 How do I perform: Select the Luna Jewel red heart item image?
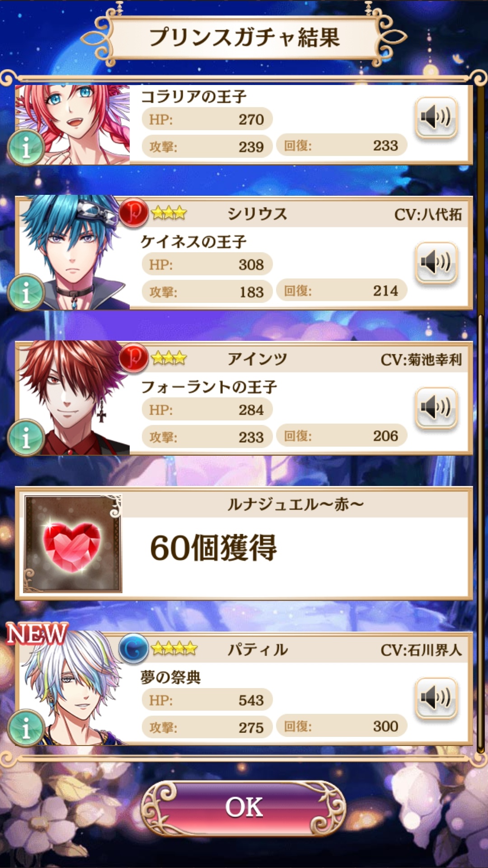click(x=73, y=543)
